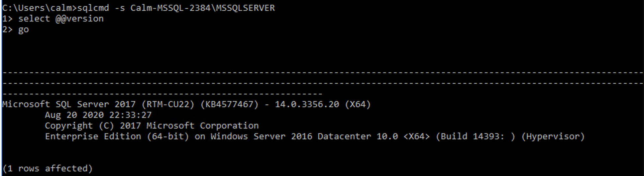
Task: Click the 'Build 14393' text
Action: point(470,137)
